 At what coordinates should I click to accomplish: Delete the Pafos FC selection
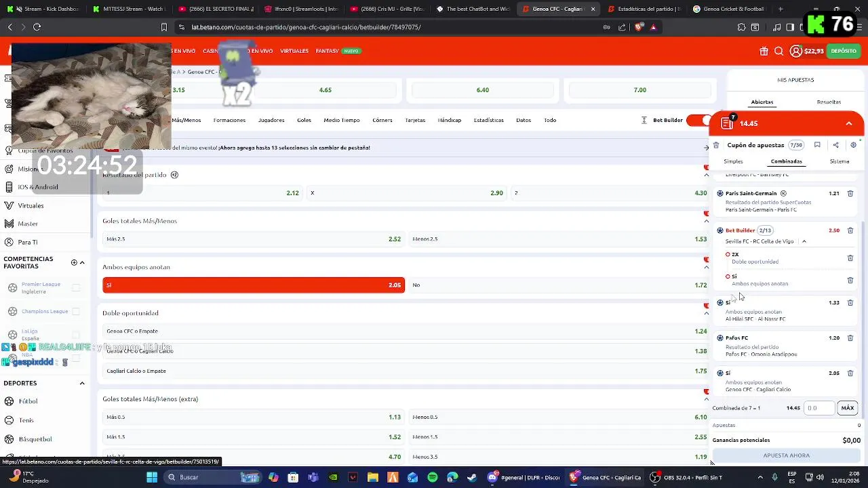tap(850, 338)
